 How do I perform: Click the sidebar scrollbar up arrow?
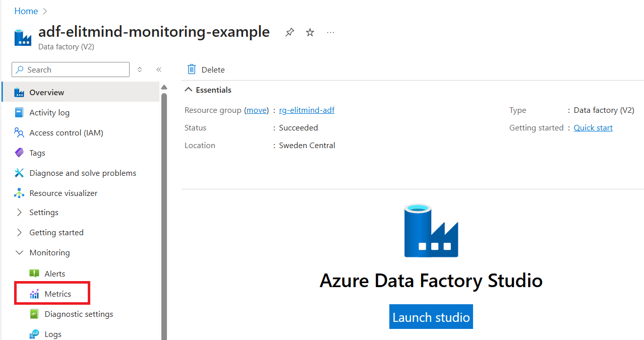(164, 87)
